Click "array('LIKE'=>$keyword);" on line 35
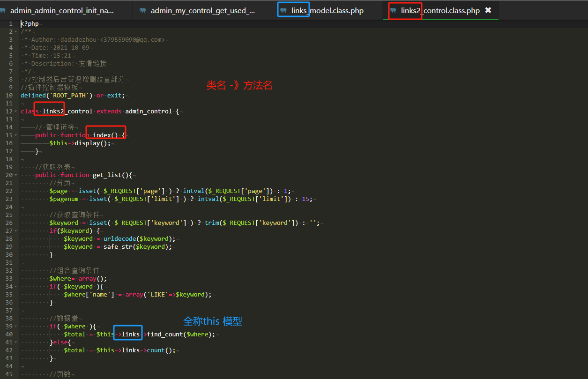Image resolution: width=588 pixels, height=379 pixels. pos(168,295)
